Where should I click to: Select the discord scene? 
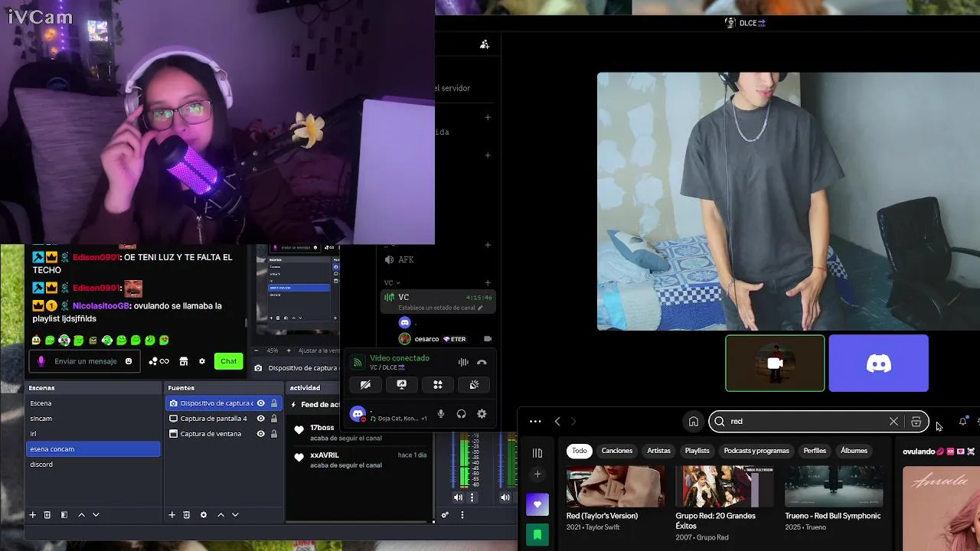pyautogui.click(x=93, y=465)
